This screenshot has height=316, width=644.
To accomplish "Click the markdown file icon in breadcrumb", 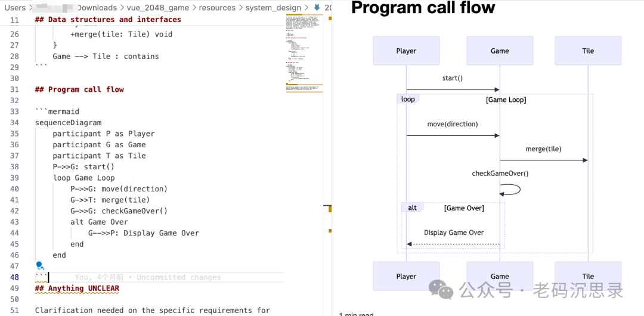I will click(317, 8).
